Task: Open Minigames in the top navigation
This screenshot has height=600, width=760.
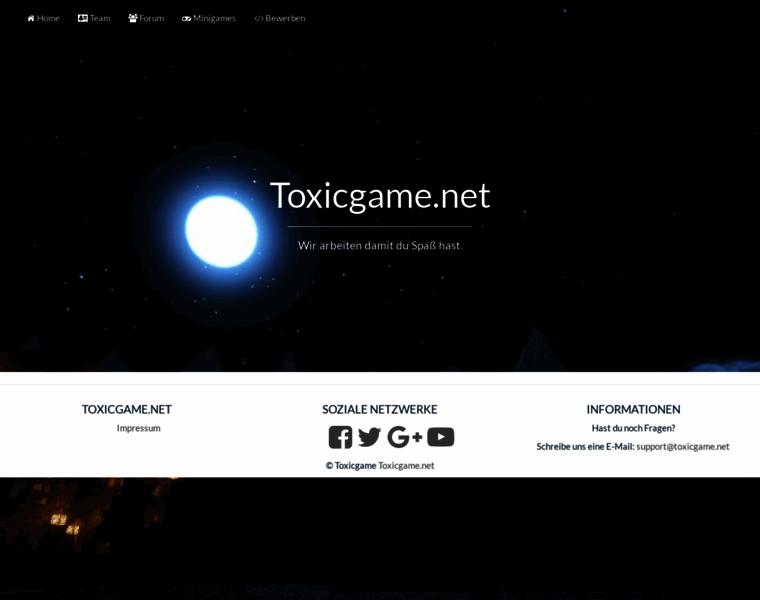Action: [x=209, y=18]
